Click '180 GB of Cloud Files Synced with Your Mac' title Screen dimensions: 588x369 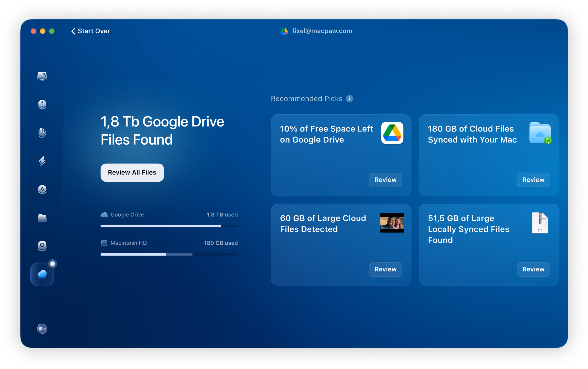coord(472,134)
